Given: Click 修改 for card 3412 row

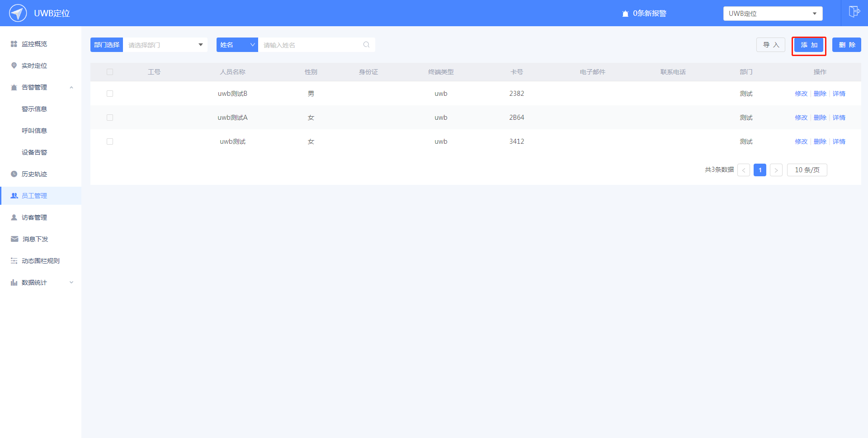Looking at the screenshot, I should pos(801,141).
